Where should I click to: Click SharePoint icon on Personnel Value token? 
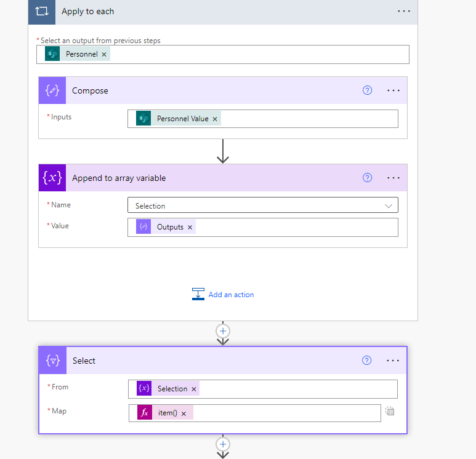143,118
